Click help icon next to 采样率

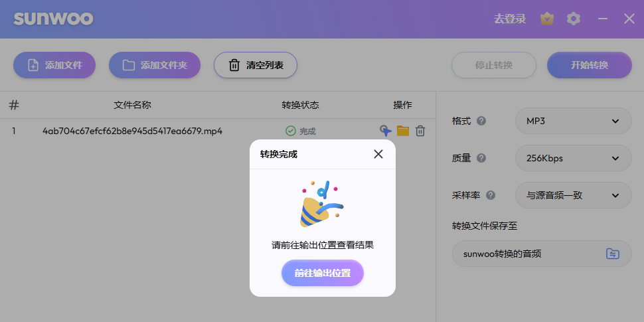[x=491, y=195]
